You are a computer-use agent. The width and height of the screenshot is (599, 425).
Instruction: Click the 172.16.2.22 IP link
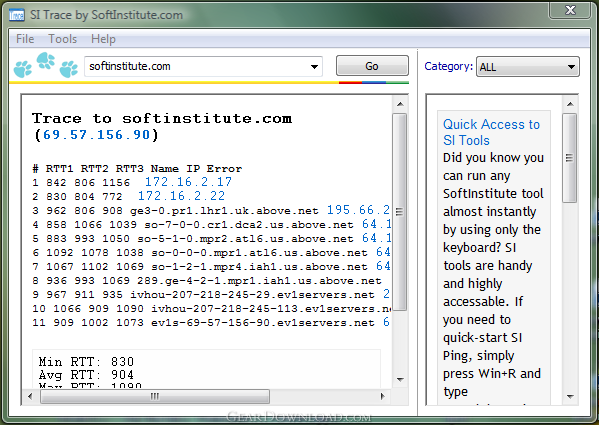coord(181,196)
